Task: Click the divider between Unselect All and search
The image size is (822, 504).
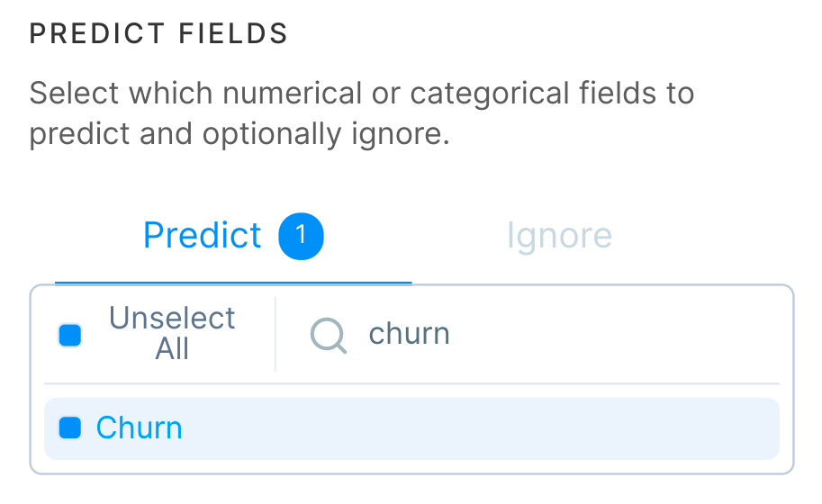Action: (x=276, y=335)
